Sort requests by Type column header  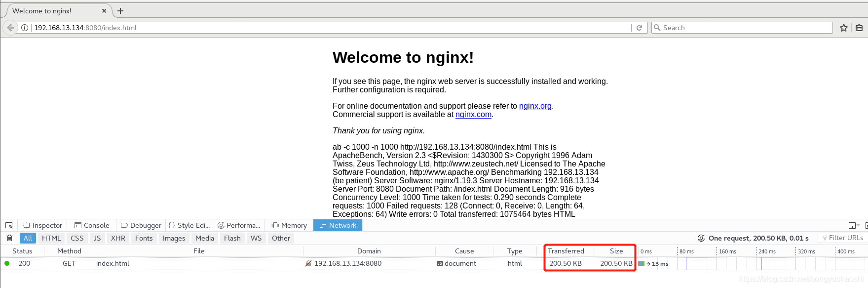pos(515,251)
